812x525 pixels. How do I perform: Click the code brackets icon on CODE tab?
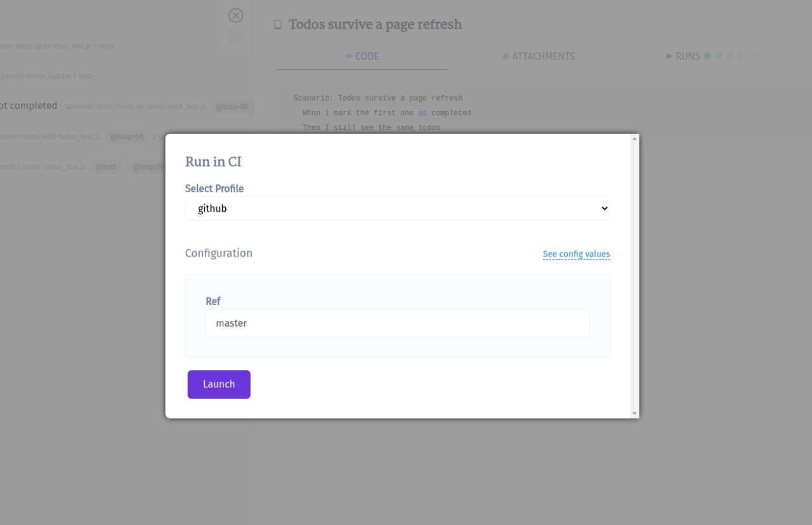[349, 56]
